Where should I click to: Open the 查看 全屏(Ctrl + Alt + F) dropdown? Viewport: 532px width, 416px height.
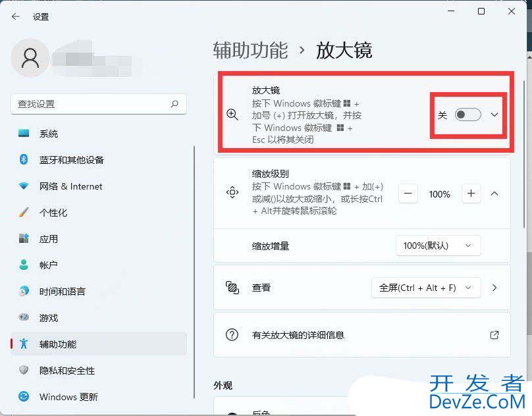click(426, 288)
